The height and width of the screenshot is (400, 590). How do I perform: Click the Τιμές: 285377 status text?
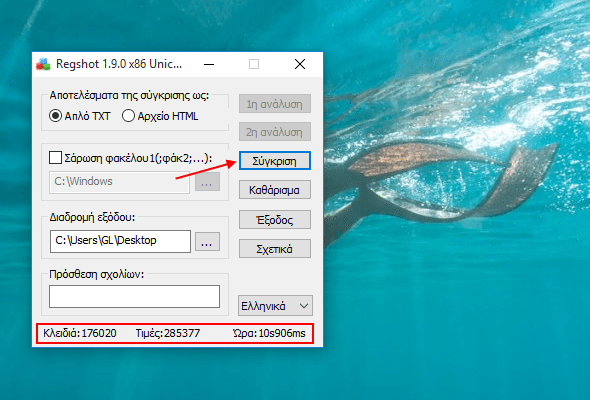(x=168, y=333)
